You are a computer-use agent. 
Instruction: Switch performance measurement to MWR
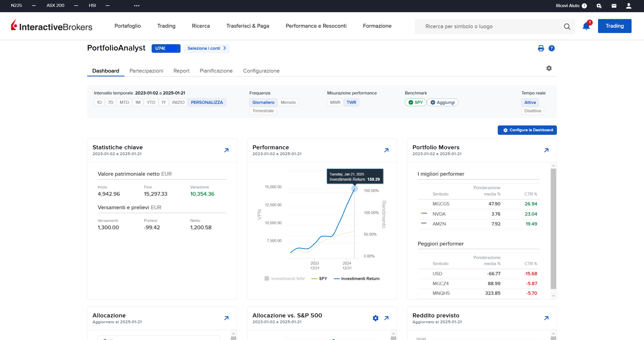335,102
